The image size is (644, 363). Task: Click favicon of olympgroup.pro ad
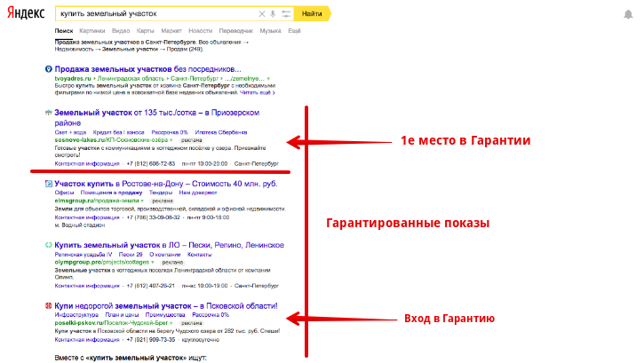coord(49,245)
